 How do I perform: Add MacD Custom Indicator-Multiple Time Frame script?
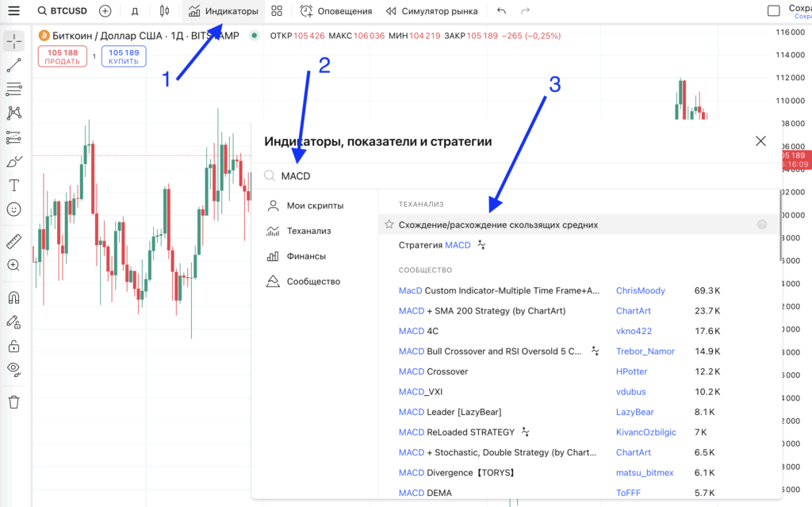[x=499, y=291]
